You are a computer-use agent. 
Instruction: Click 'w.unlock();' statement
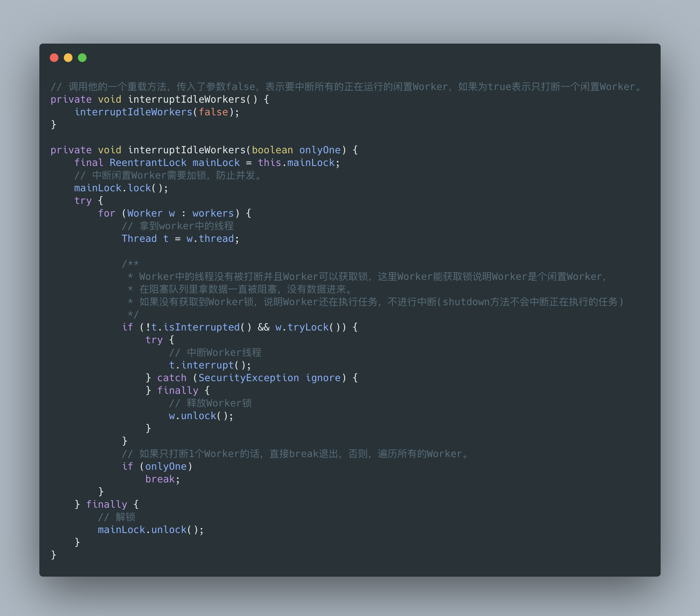point(201,416)
